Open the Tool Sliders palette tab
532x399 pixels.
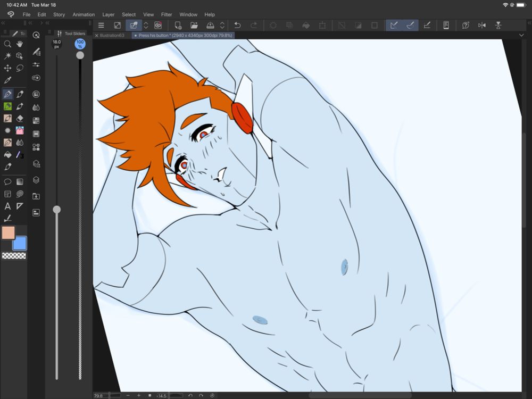[71, 33]
